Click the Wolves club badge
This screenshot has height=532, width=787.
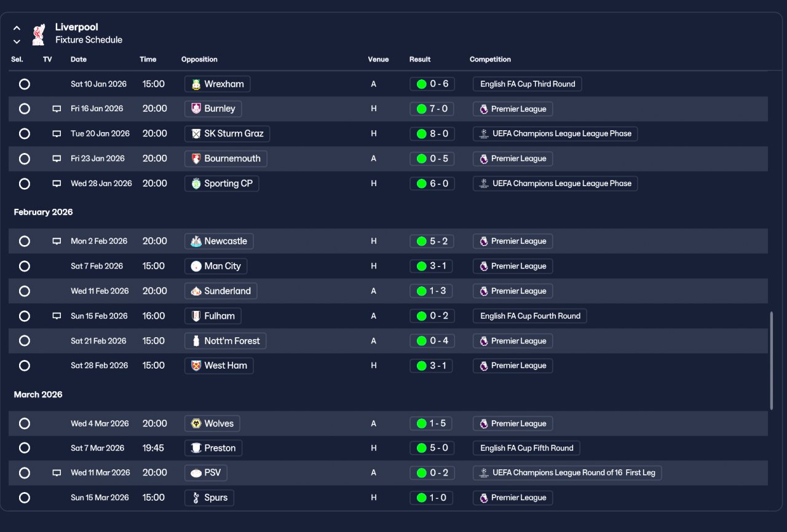196,423
